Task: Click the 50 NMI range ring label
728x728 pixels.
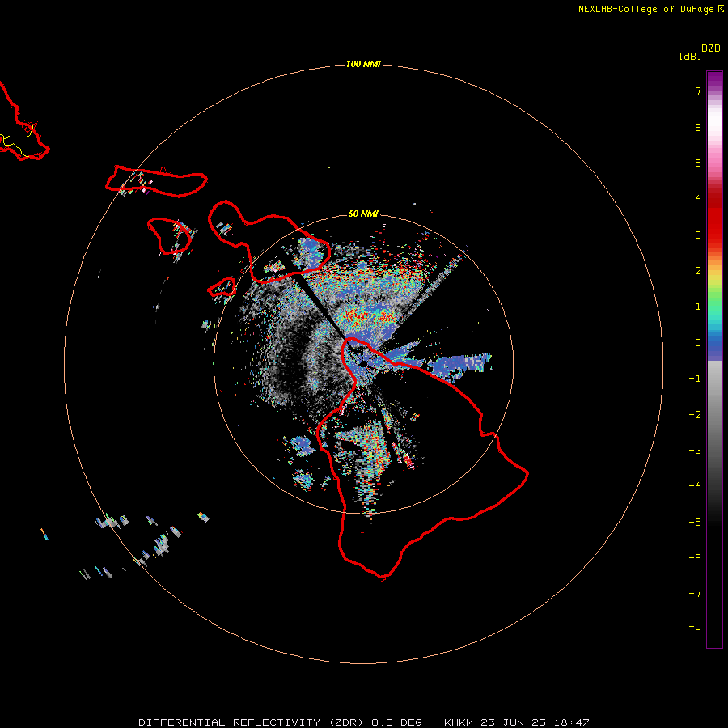Action: coord(363,214)
